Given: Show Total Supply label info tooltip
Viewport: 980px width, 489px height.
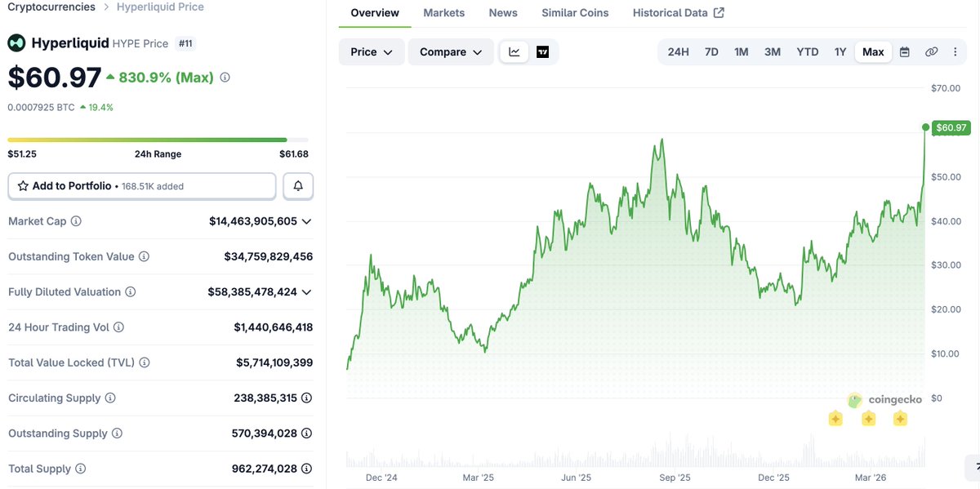Looking at the screenshot, I should tap(80, 469).
